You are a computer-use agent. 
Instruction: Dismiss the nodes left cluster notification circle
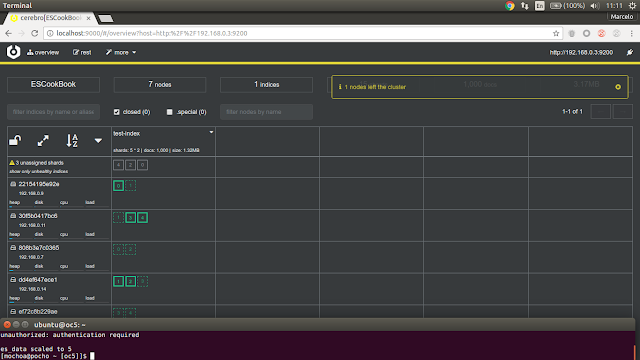point(618,87)
